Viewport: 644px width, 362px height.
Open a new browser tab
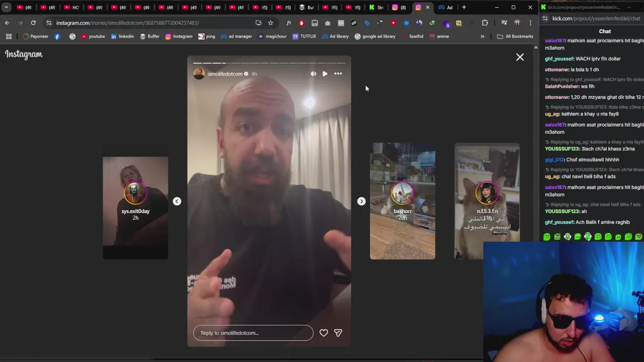coord(464,7)
